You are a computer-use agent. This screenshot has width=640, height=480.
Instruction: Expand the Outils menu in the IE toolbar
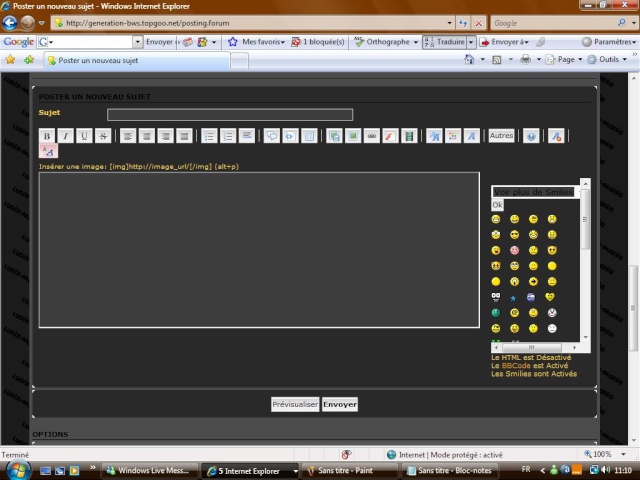pyautogui.click(x=610, y=60)
